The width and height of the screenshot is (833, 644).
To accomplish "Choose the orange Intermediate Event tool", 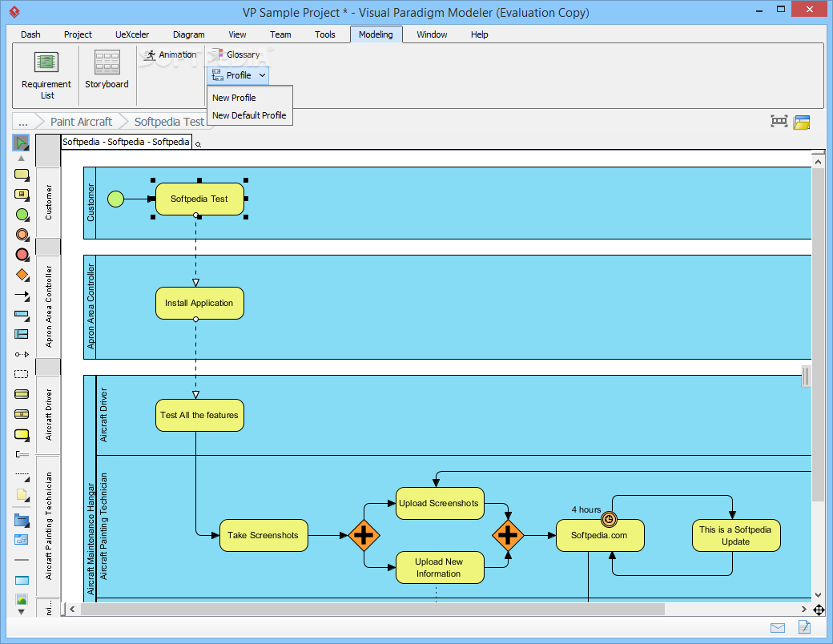I will click(22, 235).
